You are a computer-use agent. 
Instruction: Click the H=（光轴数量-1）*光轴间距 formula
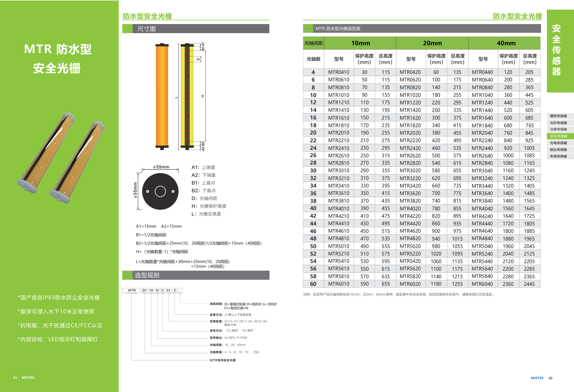pyautogui.click(x=162, y=252)
